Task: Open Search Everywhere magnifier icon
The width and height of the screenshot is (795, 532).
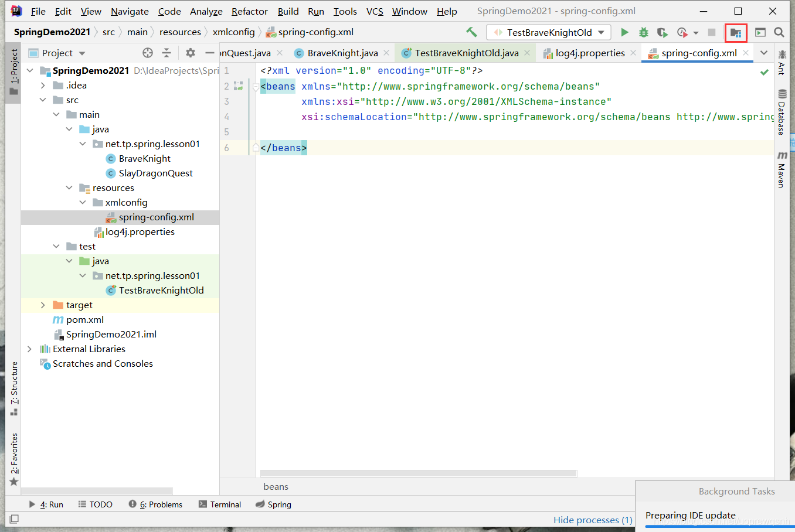Action: coord(779,32)
